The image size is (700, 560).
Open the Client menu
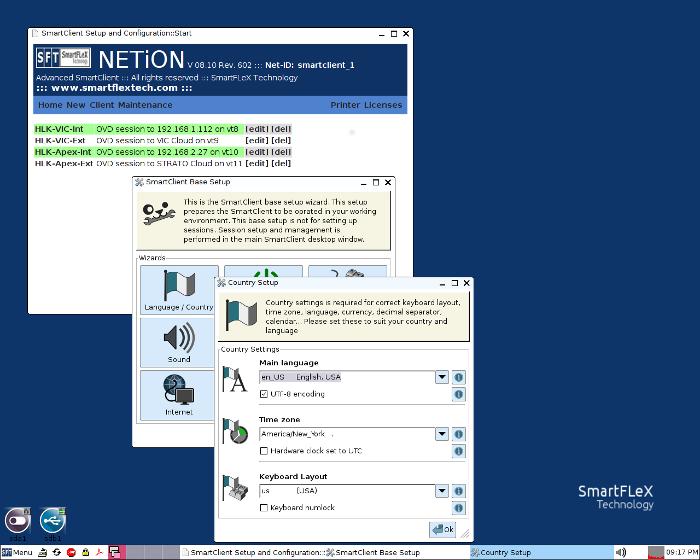point(102,105)
